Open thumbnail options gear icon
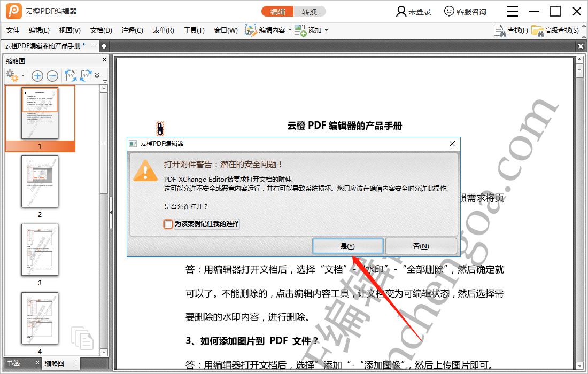The width and height of the screenshot is (588, 374). point(12,76)
